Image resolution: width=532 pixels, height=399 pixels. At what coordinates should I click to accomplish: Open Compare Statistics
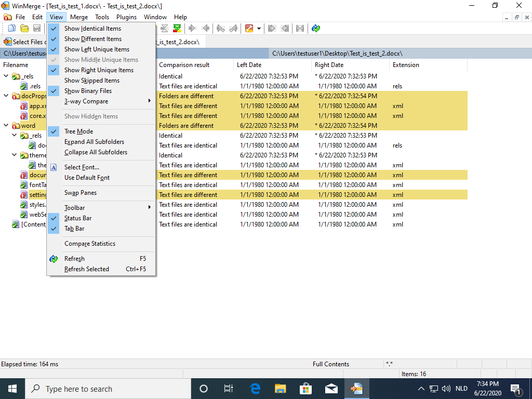click(x=101, y=244)
